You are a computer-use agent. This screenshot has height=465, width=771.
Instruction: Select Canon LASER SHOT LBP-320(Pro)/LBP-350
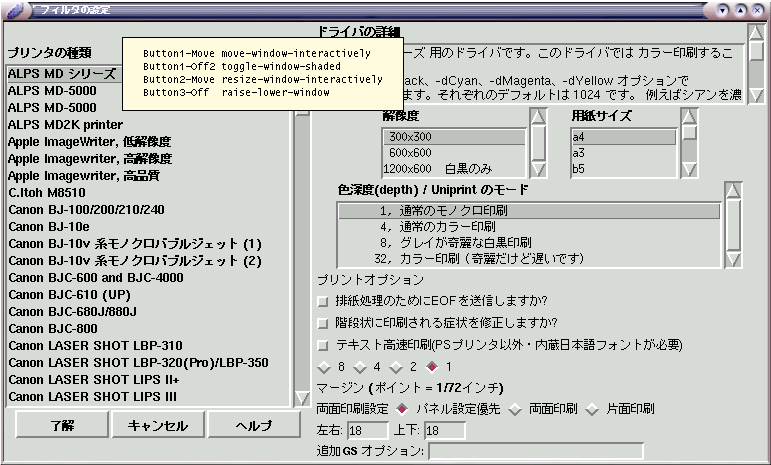click(148, 363)
